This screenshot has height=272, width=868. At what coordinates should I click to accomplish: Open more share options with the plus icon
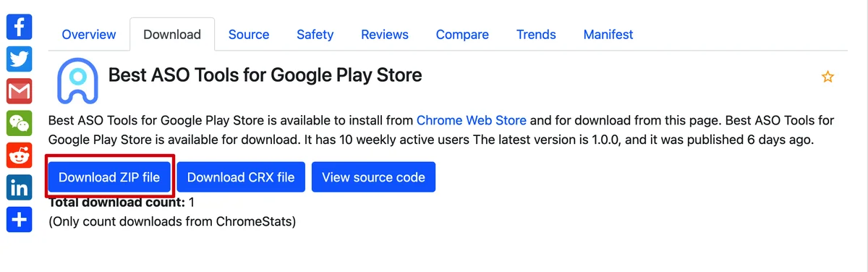(x=20, y=220)
